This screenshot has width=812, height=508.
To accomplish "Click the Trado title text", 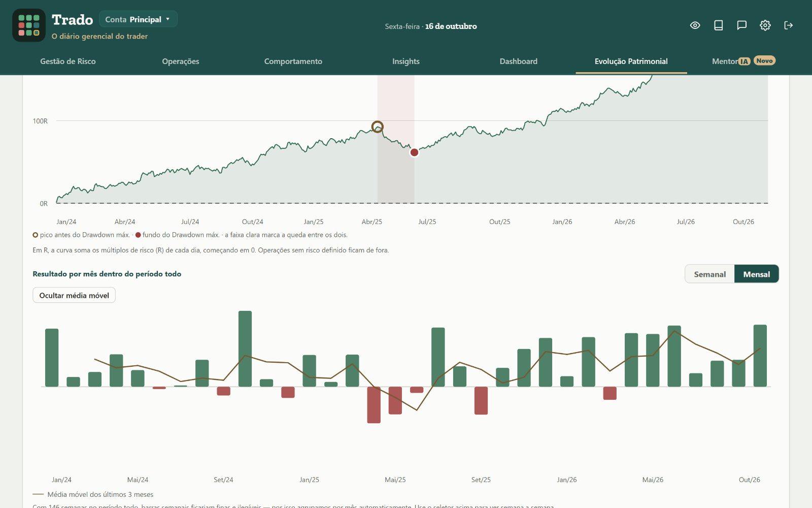I will [73, 20].
